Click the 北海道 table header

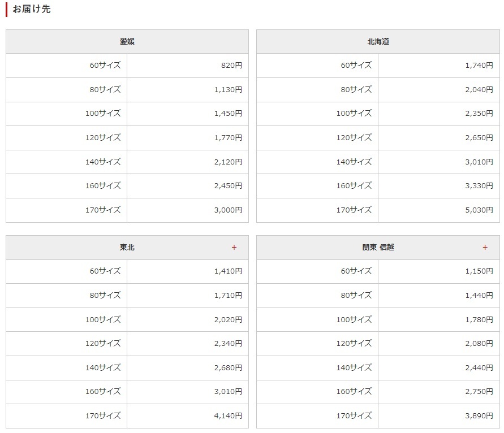tap(378, 42)
